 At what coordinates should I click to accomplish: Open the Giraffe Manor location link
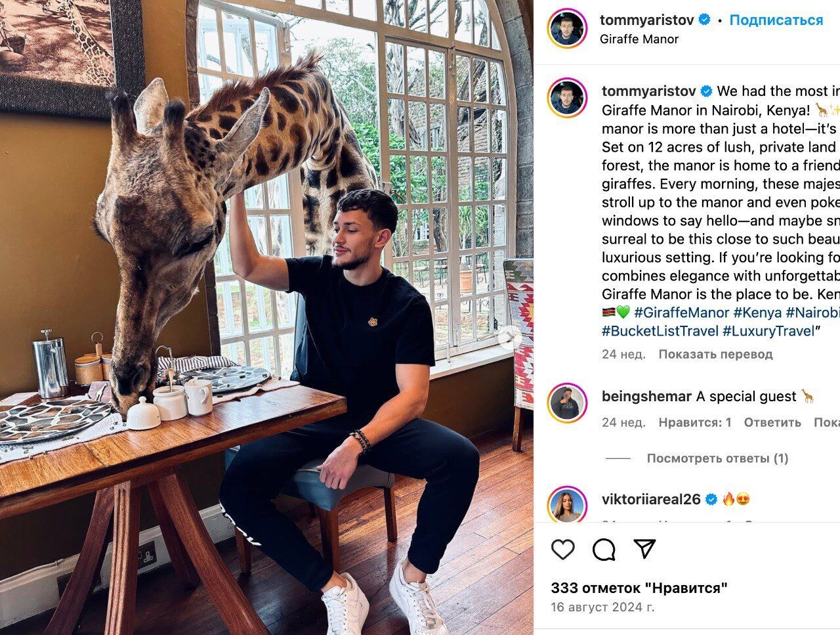tap(639, 39)
